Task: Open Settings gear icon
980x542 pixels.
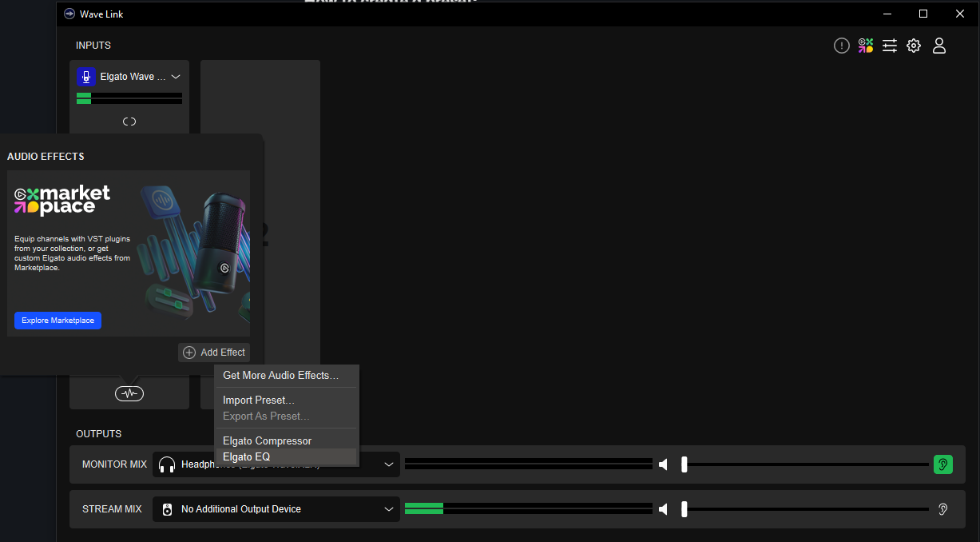Action: tap(914, 46)
